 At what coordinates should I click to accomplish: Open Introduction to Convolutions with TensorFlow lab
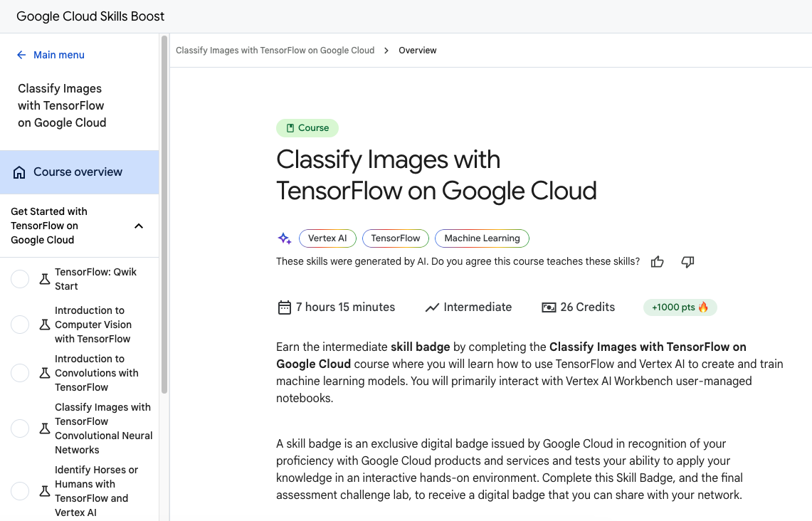97,373
